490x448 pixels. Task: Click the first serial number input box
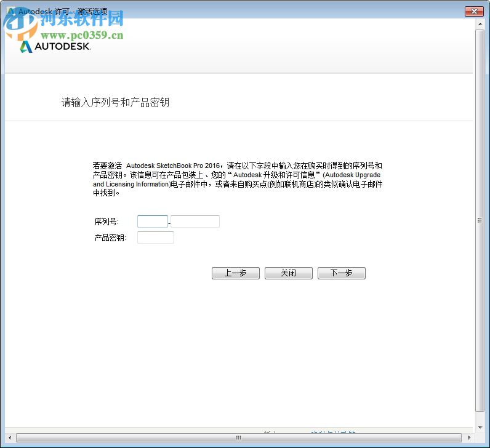[x=153, y=222]
